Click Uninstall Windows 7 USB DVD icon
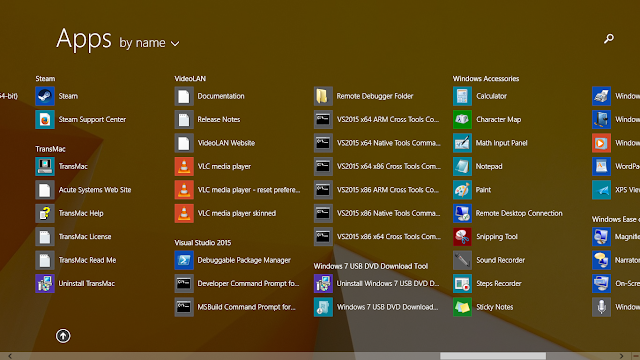640x360 pixels. point(323,284)
